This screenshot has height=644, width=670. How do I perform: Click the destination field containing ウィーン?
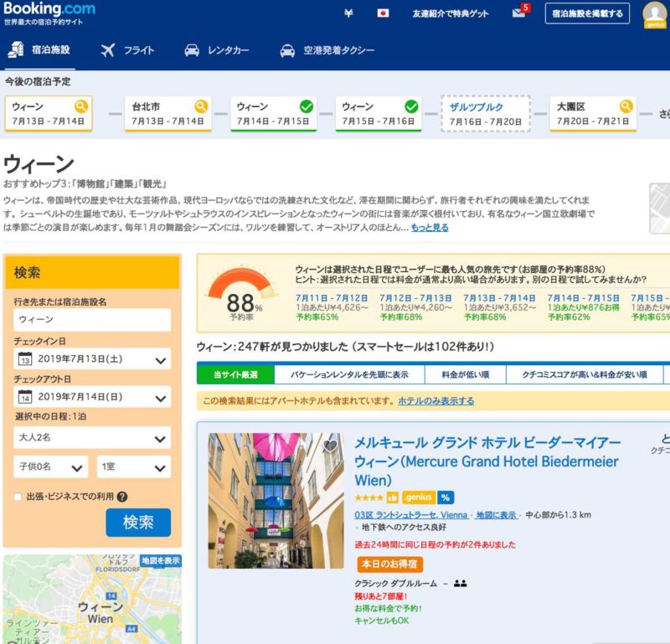92,320
